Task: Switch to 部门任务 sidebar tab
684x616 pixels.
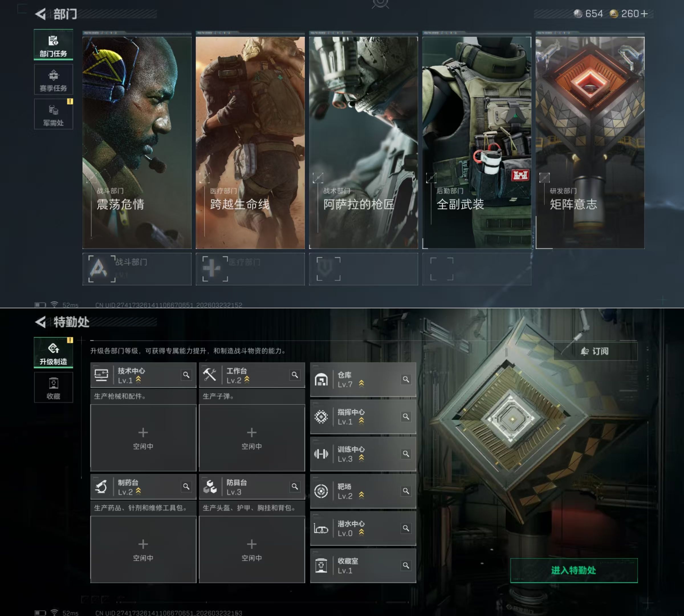Action: point(54,45)
